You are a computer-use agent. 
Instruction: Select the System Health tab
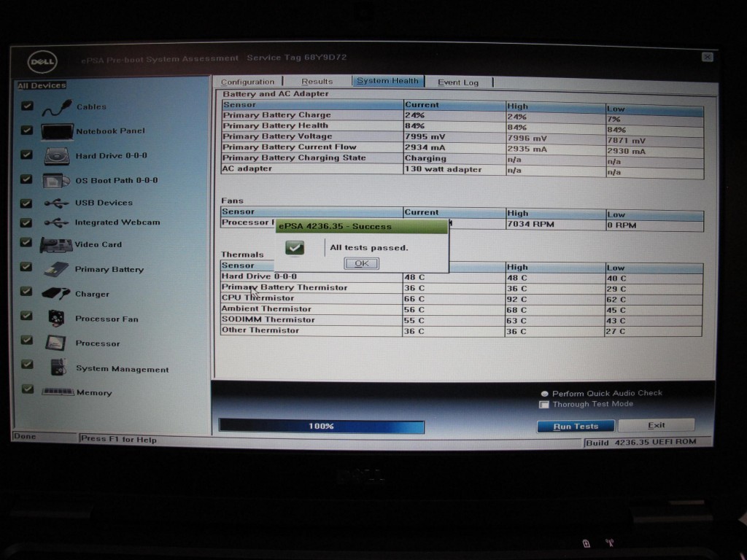pyautogui.click(x=388, y=81)
